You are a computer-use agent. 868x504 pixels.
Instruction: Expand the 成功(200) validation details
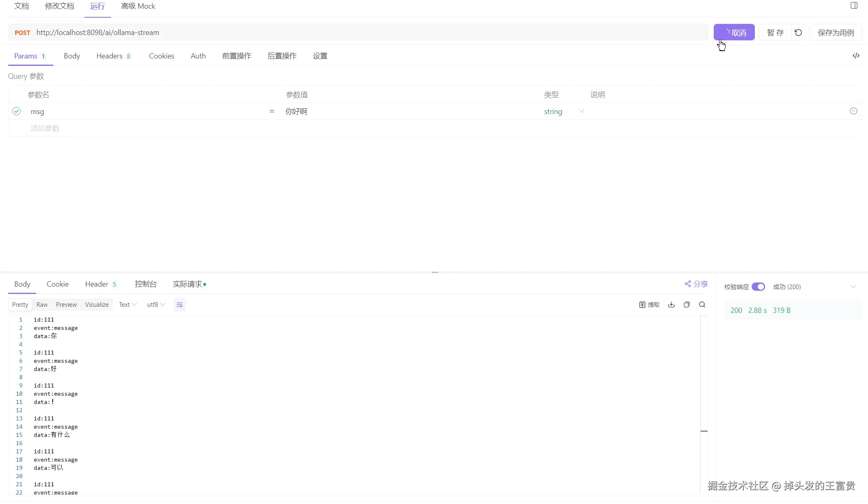[853, 287]
